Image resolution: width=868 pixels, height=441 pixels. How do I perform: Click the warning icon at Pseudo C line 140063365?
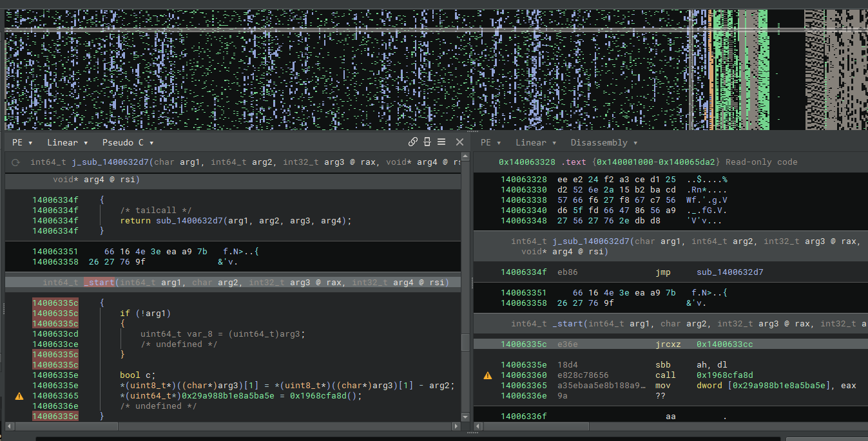[19, 396]
